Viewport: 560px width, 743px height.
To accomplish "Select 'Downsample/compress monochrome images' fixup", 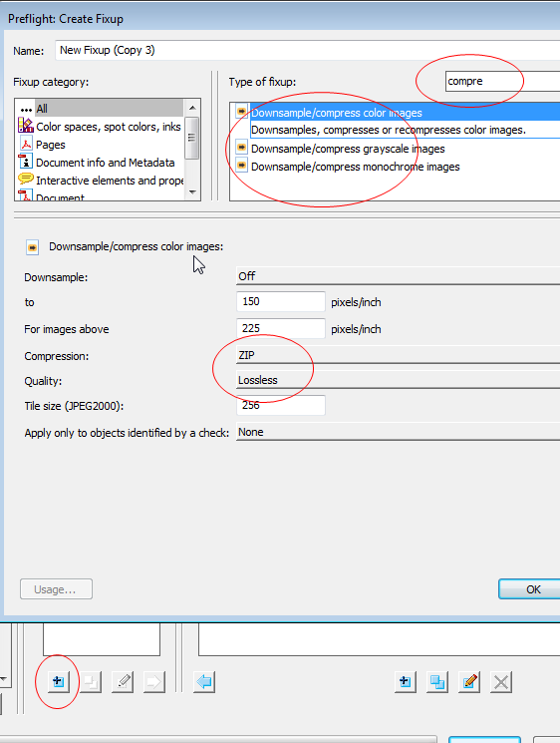I will click(356, 167).
